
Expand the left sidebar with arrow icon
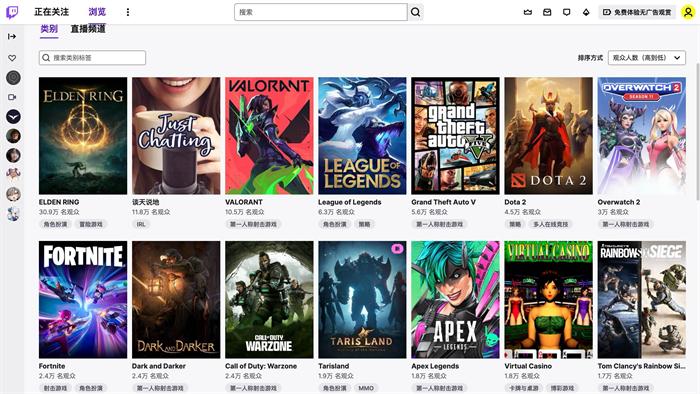pyautogui.click(x=12, y=36)
